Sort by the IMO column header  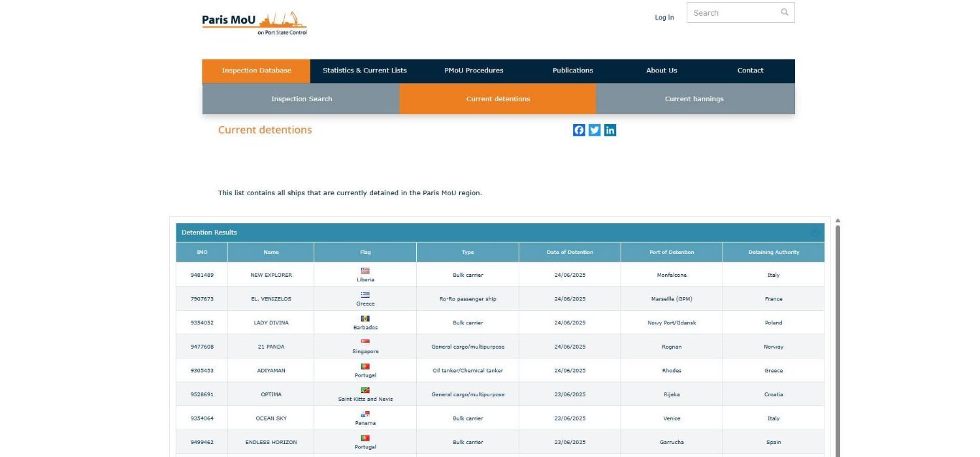[x=202, y=252]
